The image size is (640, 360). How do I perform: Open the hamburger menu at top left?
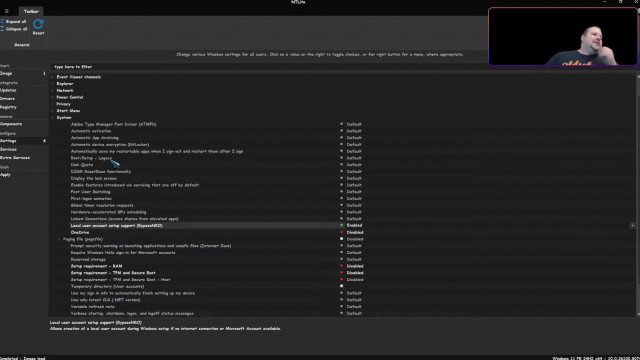click(7, 11)
